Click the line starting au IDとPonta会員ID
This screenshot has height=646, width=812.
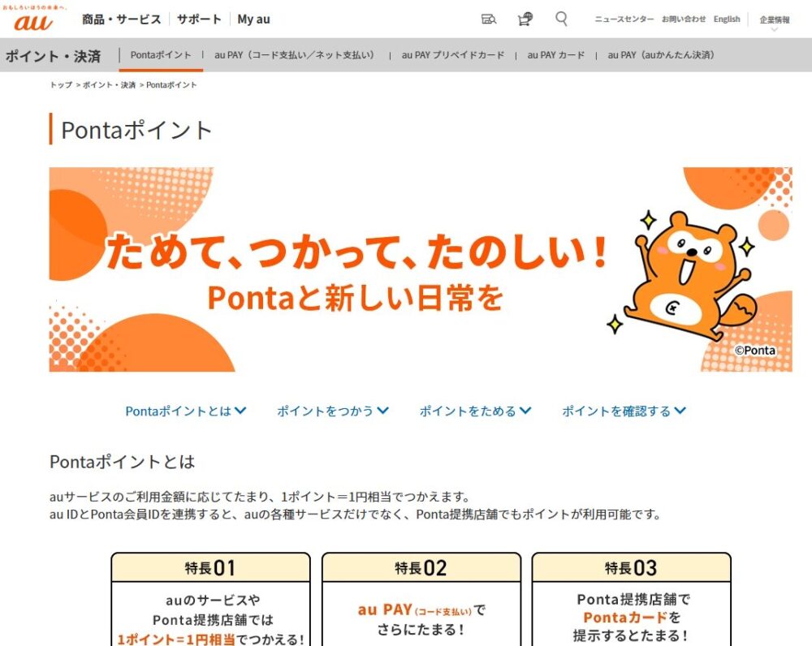(356, 515)
